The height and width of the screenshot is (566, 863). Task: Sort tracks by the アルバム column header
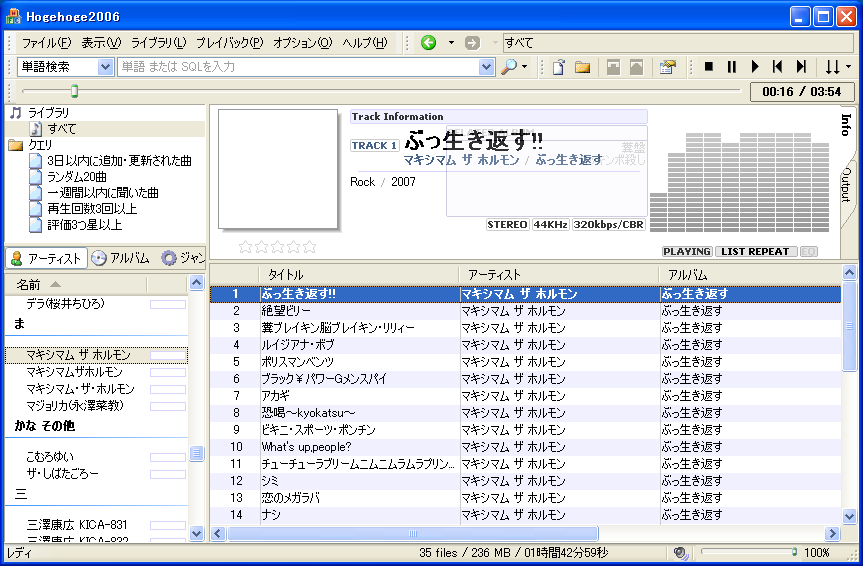click(x=750, y=275)
